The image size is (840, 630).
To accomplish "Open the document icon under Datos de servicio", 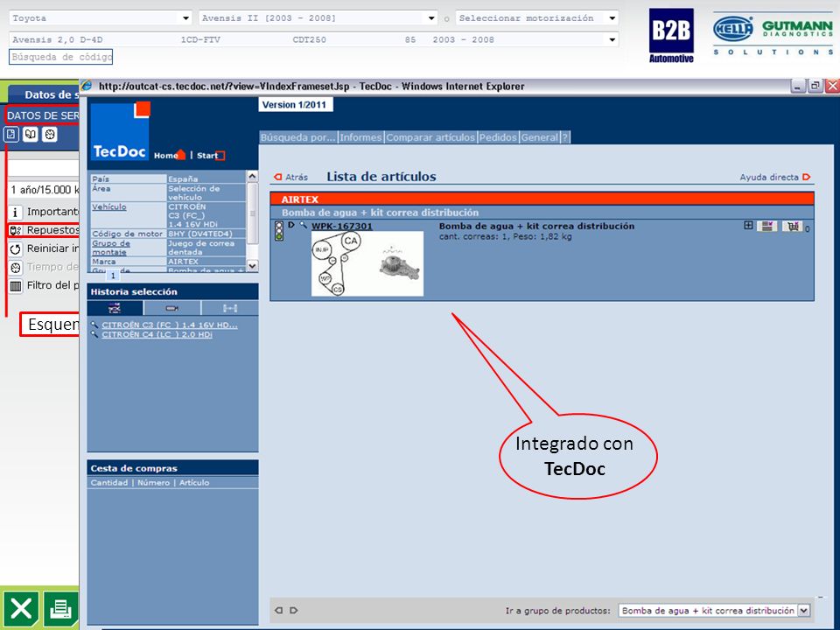I will pyautogui.click(x=11, y=135).
